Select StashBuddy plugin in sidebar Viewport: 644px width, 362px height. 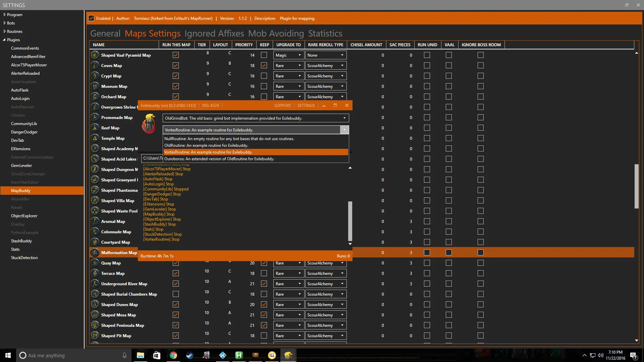(21, 241)
